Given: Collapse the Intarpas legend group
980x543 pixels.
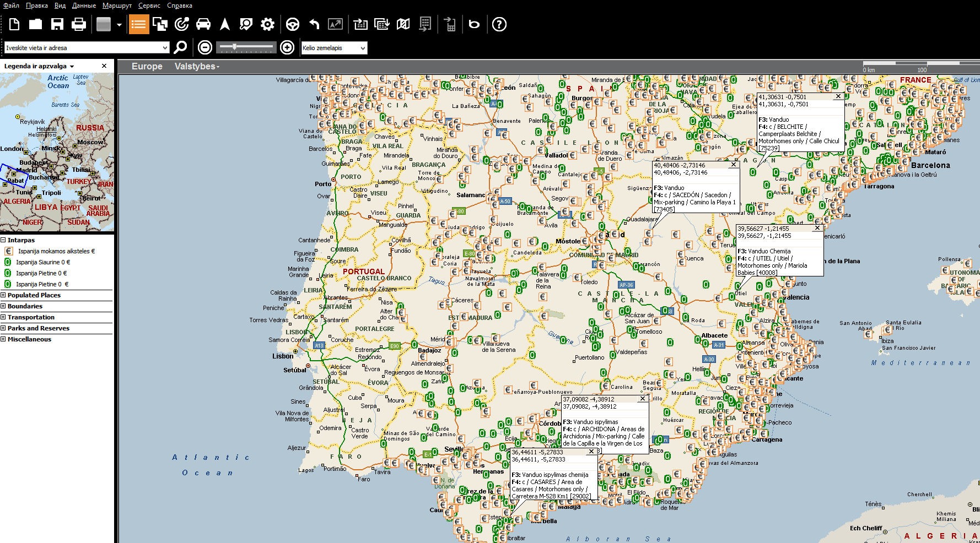Looking at the screenshot, I should (x=3, y=240).
